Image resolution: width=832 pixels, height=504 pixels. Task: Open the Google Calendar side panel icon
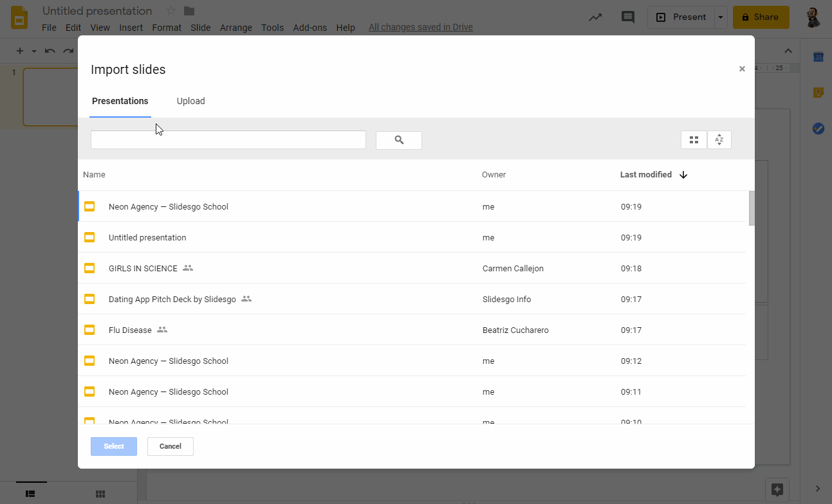coord(818,57)
